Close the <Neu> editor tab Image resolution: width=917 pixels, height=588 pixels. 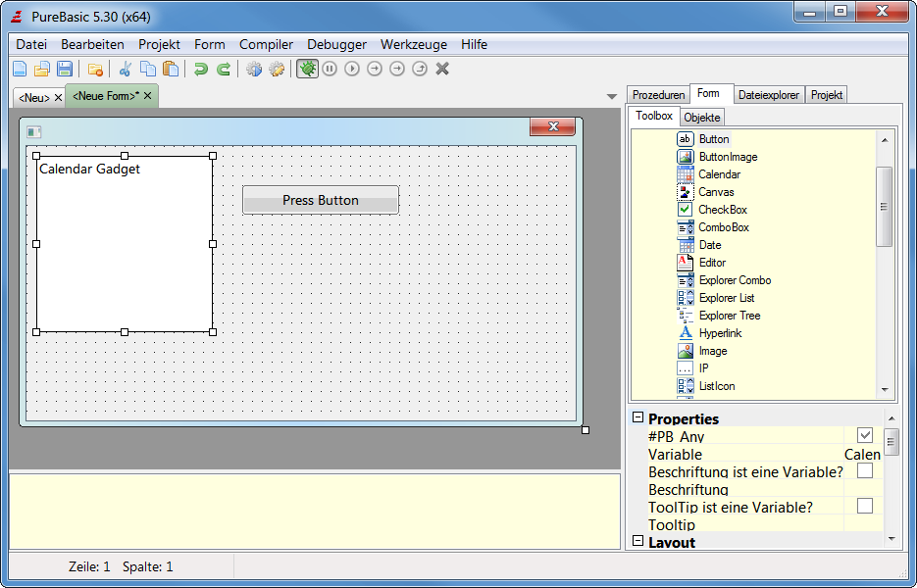(x=58, y=98)
